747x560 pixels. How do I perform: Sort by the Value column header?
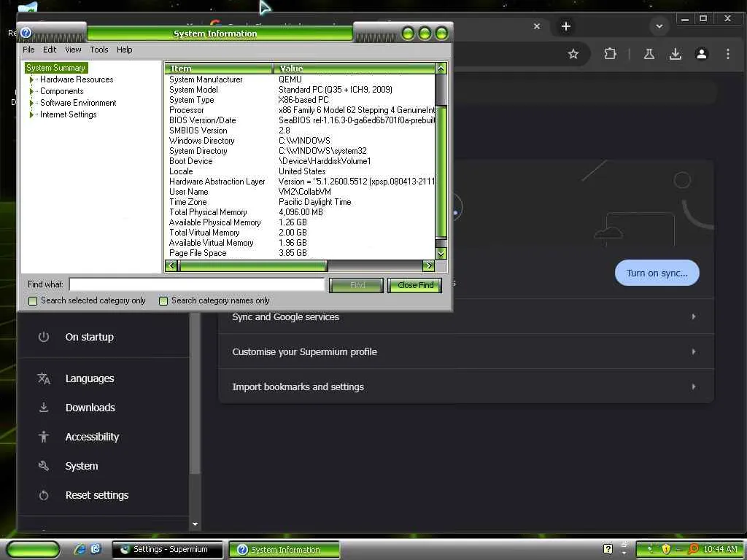[x=355, y=68]
